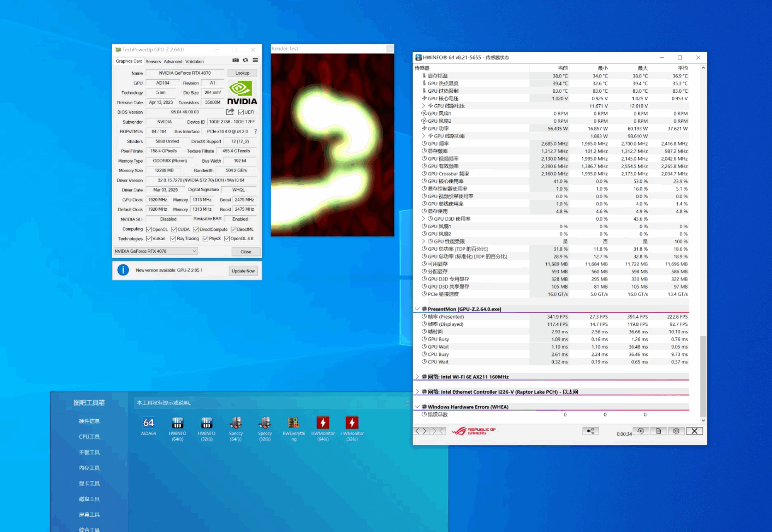Launch Speccy (64位) from the toolbox

click(236, 429)
